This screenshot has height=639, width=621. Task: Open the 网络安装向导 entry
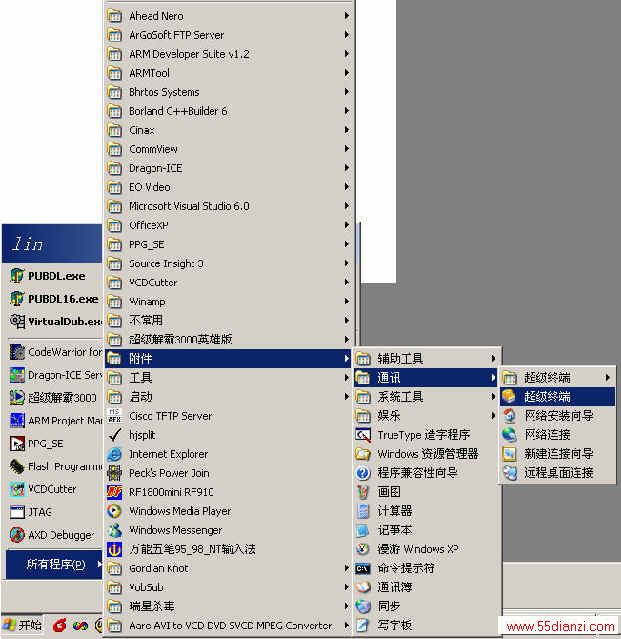pyautogui.click(x=557, y=416)
